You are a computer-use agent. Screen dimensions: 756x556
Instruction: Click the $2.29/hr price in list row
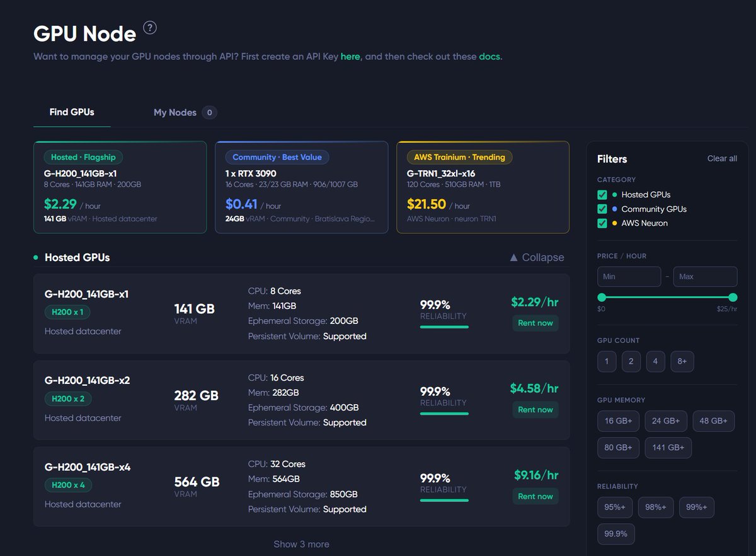535,302
